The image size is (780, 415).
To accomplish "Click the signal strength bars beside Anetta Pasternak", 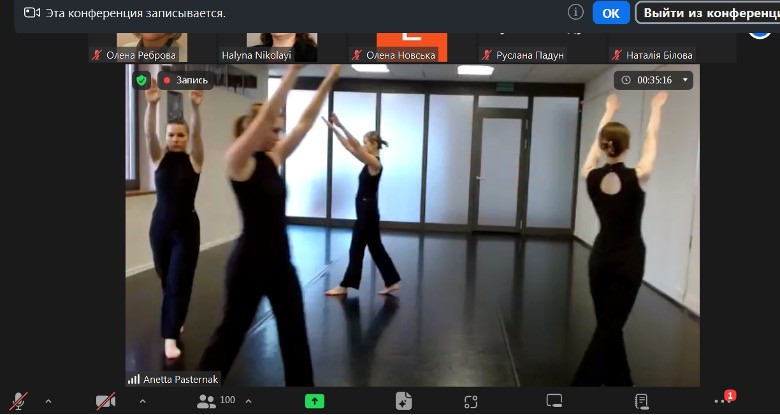I will coord(133,379).
